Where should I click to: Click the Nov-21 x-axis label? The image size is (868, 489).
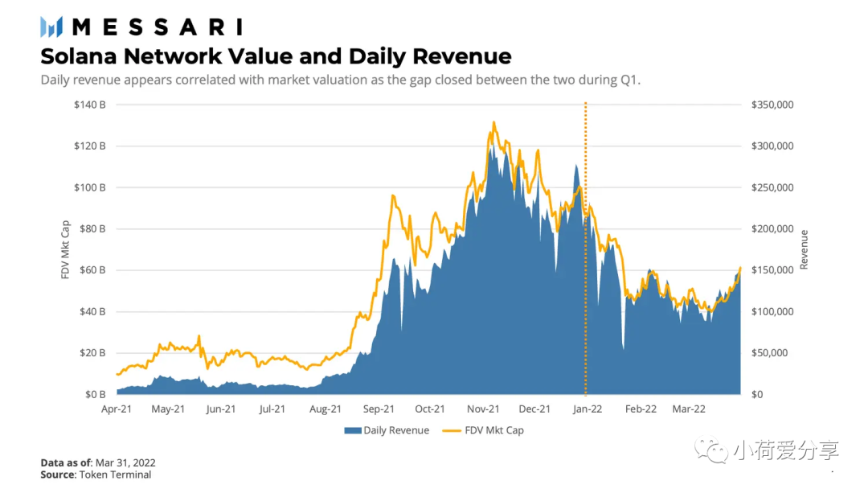click(483, 409)
